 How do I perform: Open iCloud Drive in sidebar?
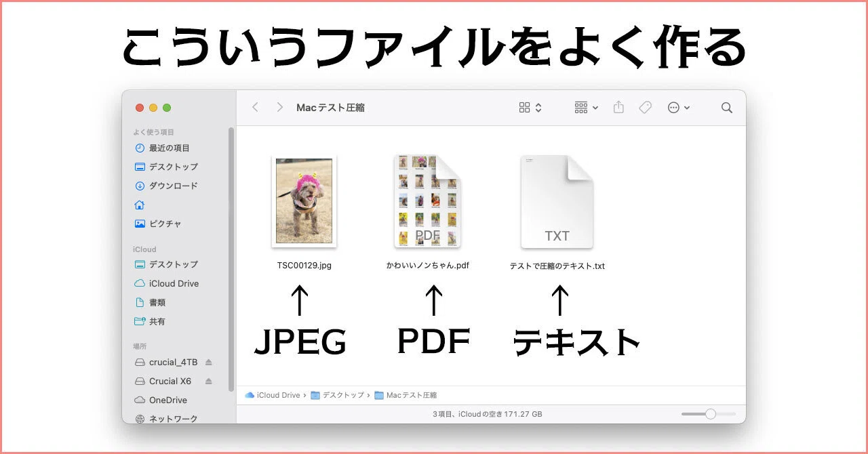pyautogui.click(x=167, y=283)
